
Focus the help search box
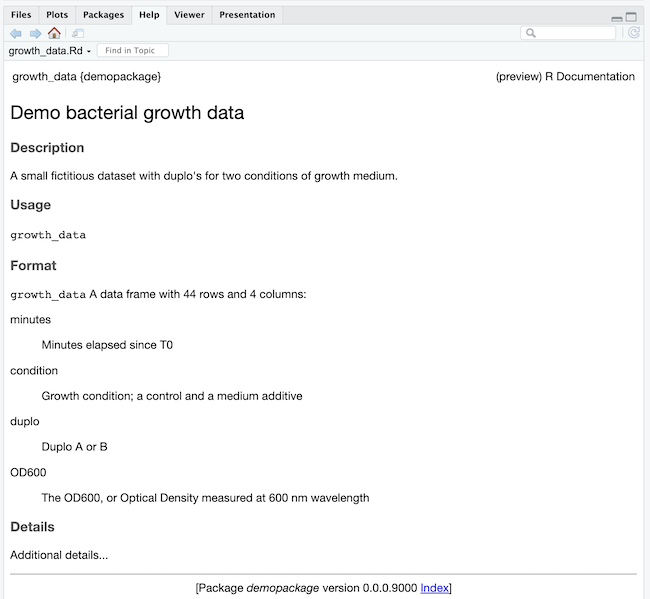(568, 33)
